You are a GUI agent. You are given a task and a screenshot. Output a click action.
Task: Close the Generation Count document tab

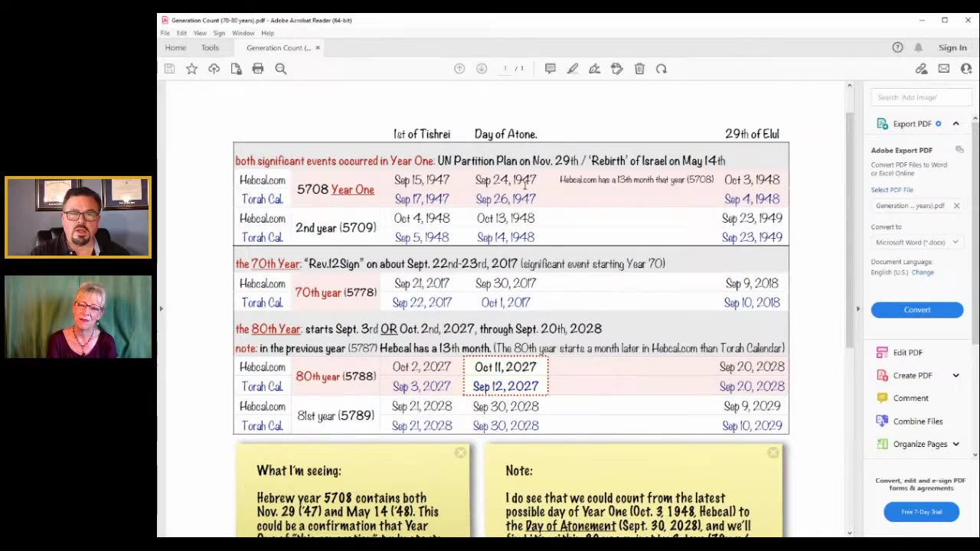[x=318, y=48]
